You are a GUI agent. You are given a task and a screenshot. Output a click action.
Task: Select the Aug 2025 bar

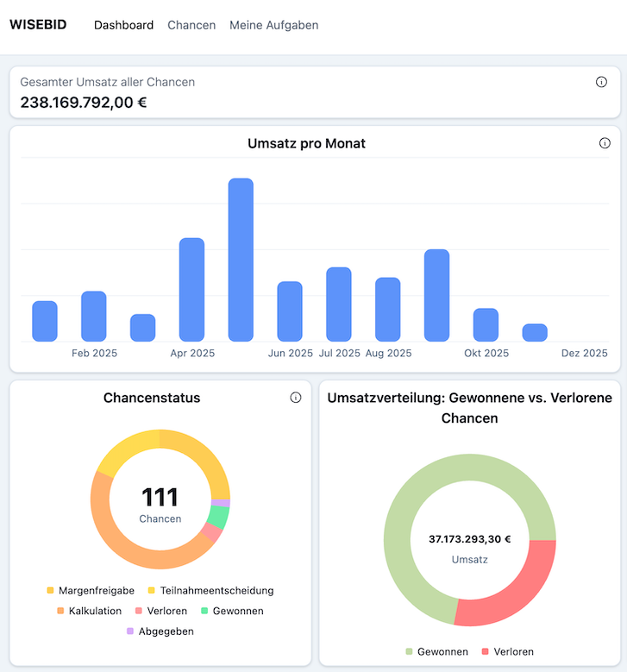(388, 310)
